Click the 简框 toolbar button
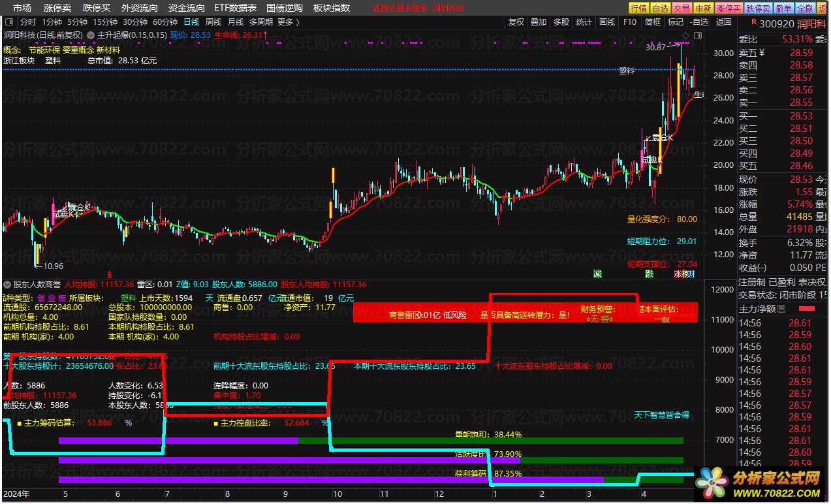This screenshot has height=504, width=831. pyautogui.click(x=652, y=22)
